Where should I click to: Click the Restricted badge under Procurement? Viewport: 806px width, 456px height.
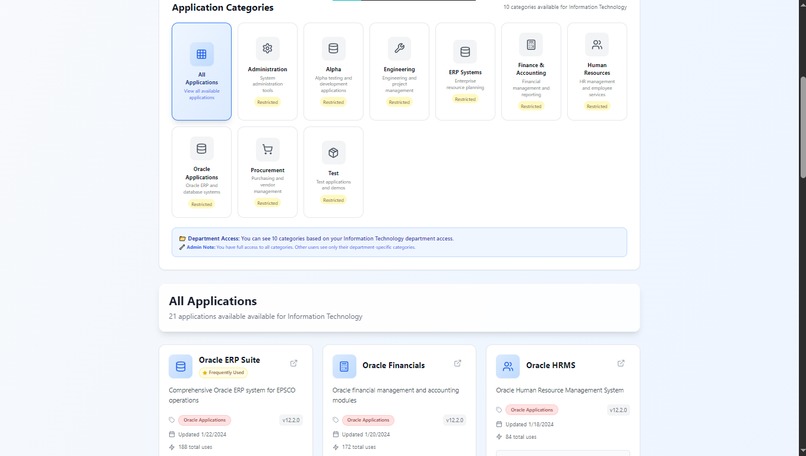pyautogui.click(x=267, y=203)
